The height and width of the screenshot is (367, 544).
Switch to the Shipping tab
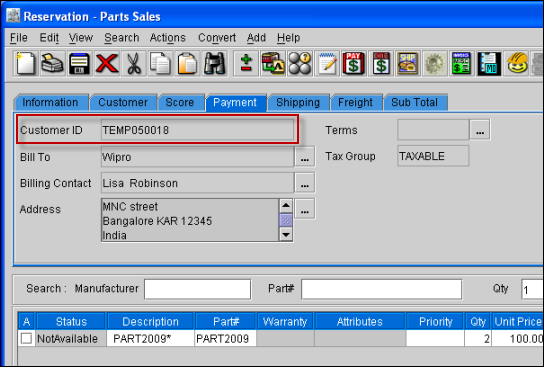point(298,103)
